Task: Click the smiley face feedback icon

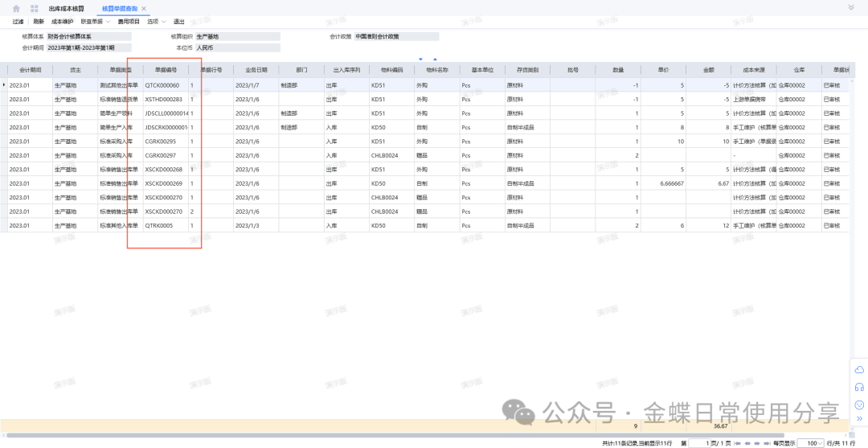Action: (x=858, y=405)
